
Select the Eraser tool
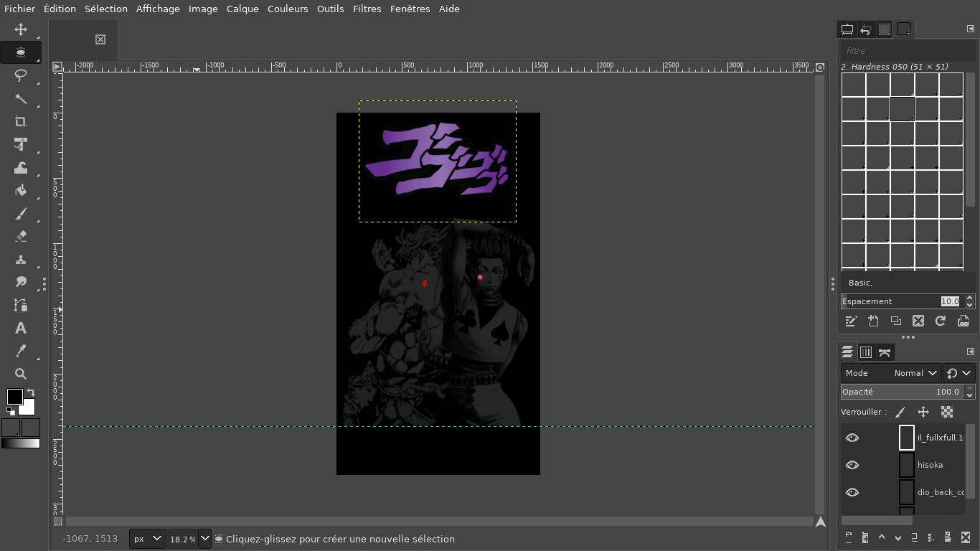(21, 236)
